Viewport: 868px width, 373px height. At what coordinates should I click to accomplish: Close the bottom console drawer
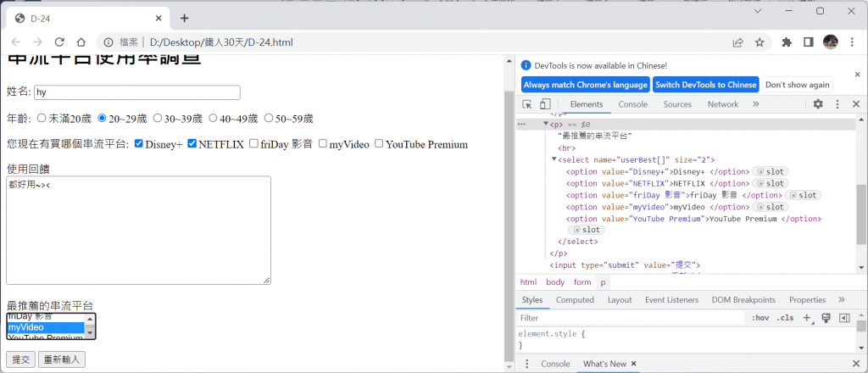tap(856, 364)
